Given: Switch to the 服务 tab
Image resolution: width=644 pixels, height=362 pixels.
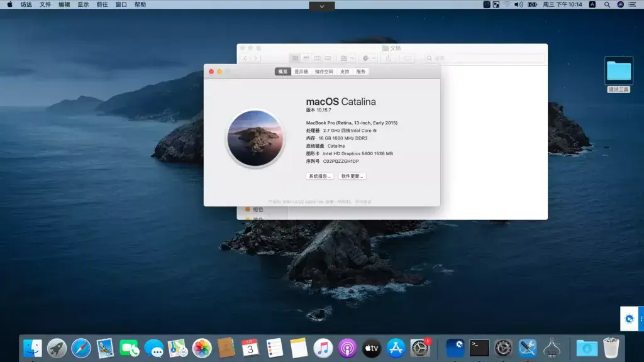Looking at the screenshot, I should (x=360, y=72).
